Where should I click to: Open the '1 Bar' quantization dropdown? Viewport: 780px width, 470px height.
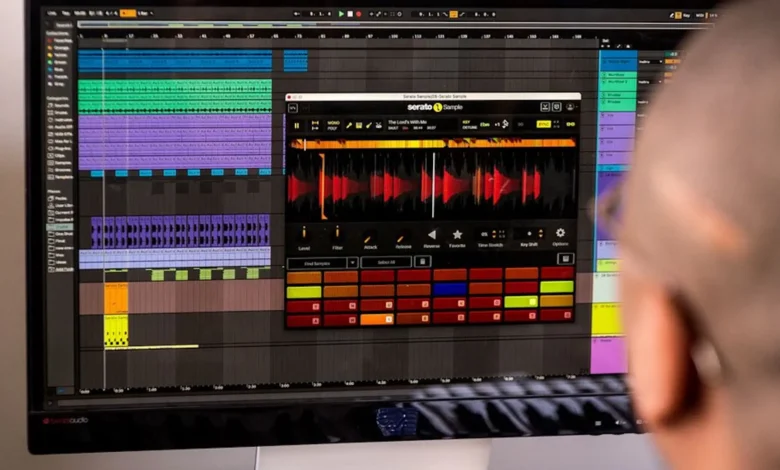tap(144, 13)
